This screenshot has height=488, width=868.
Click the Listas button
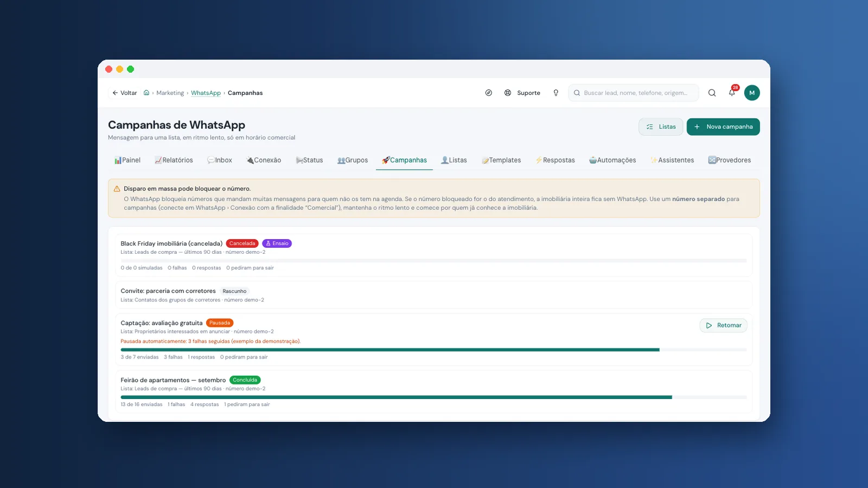661,127
